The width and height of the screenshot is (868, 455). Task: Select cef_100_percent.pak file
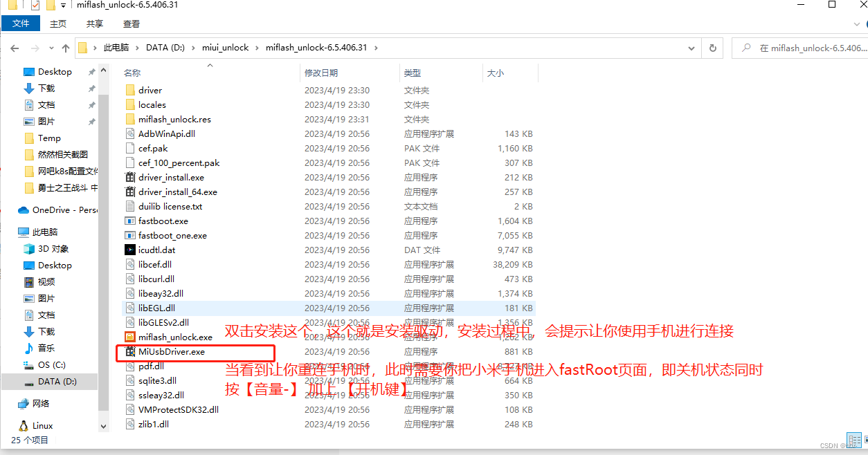click(179, 162)
